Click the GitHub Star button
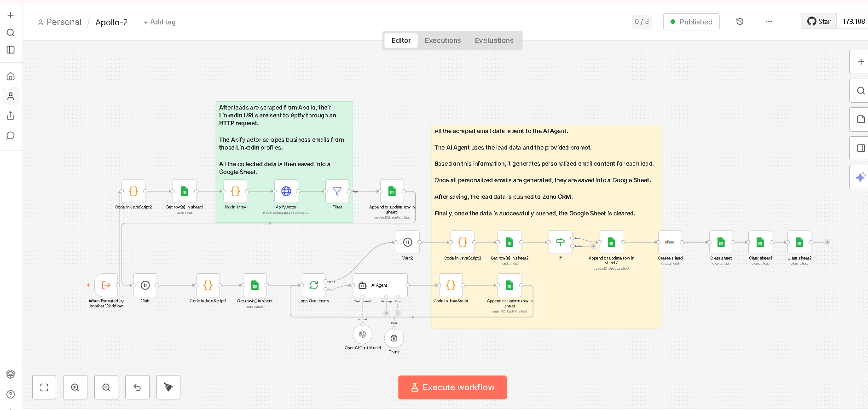Image resolution: width=868 pixels, height=410 pixels. point(819,22)
